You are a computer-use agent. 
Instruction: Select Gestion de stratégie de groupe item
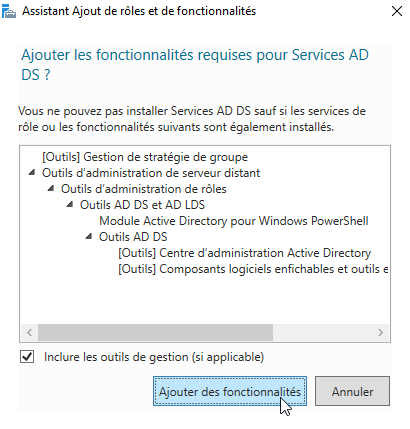pos(145,157)
